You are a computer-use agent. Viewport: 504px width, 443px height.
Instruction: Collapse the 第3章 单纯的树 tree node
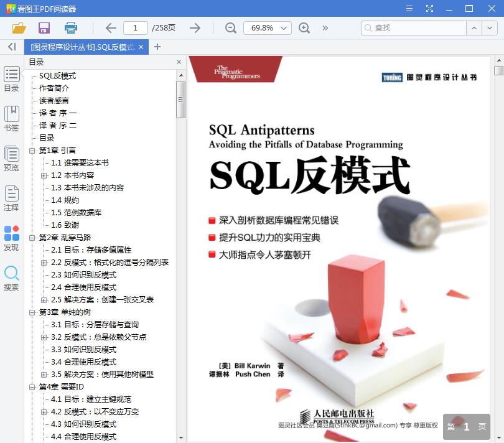[32, 312]
